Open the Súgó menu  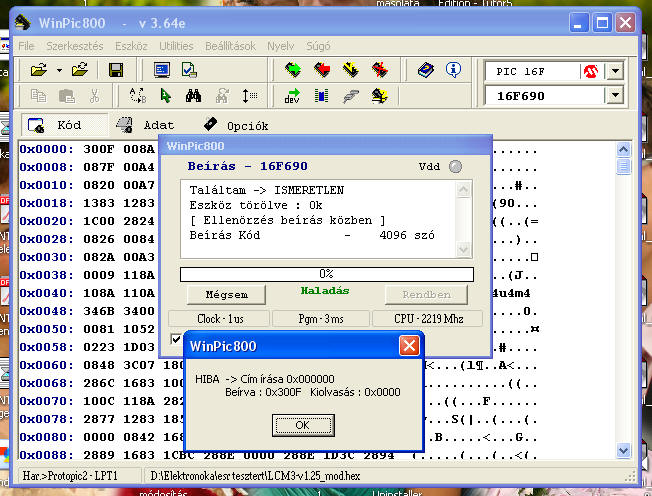click(x=318, y=46)
